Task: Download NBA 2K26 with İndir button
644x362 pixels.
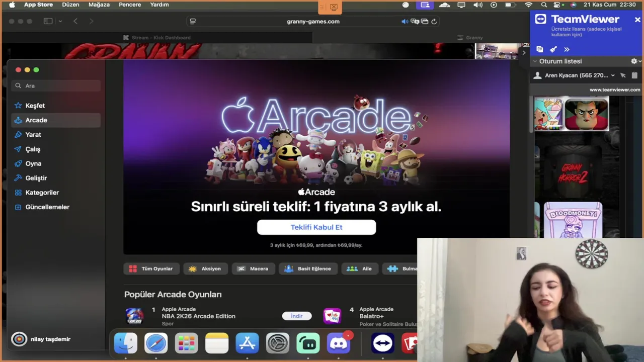Action: tap(297, 316)
